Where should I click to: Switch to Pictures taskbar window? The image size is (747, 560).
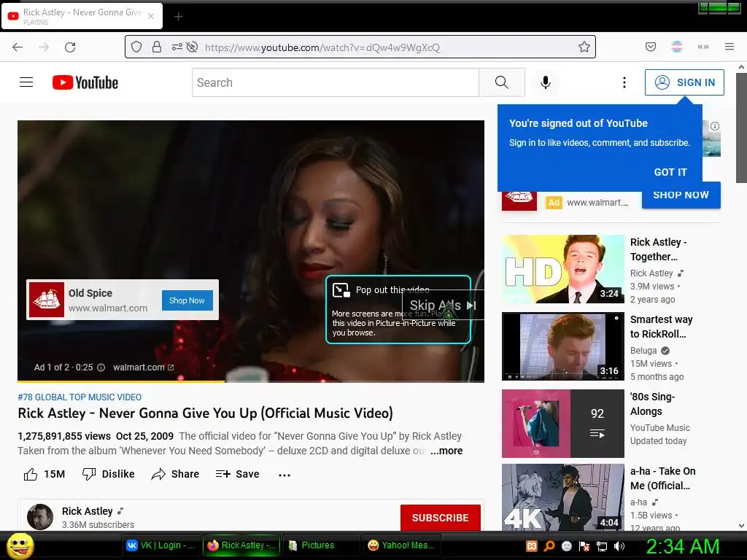[322, 545]
